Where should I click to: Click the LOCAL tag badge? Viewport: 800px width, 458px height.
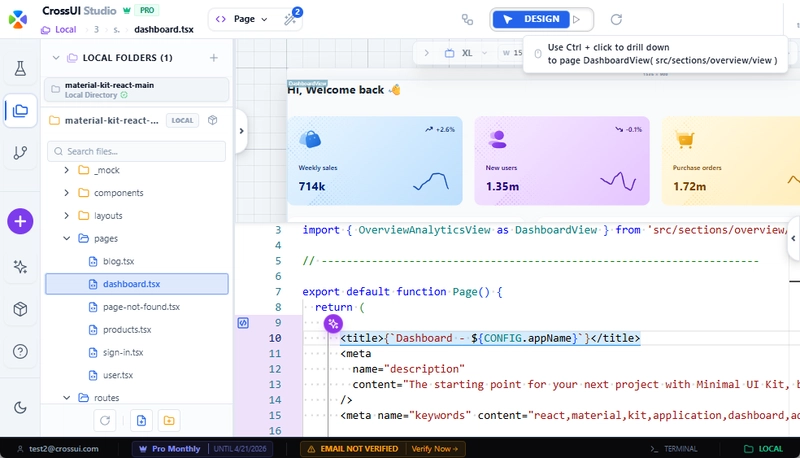182,120
